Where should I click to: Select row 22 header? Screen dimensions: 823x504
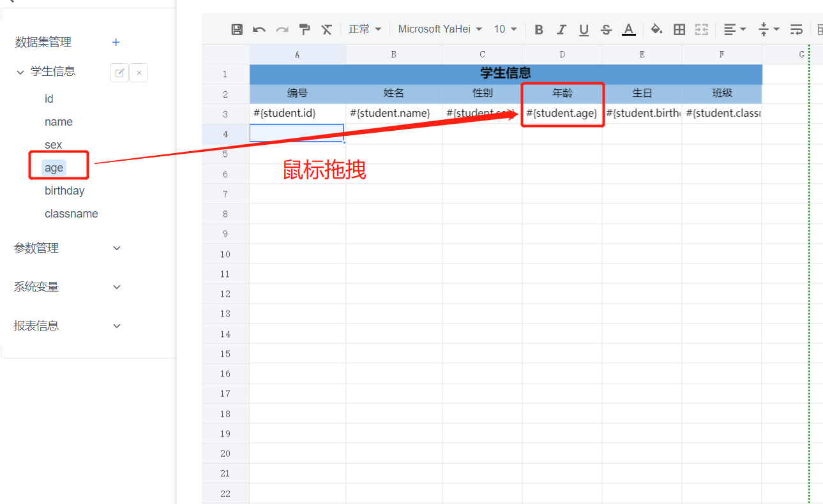tap(225, 494)
